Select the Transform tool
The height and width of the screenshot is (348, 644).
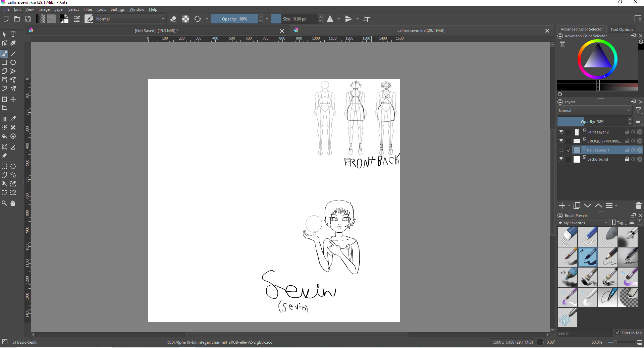(x=4, y=99)
